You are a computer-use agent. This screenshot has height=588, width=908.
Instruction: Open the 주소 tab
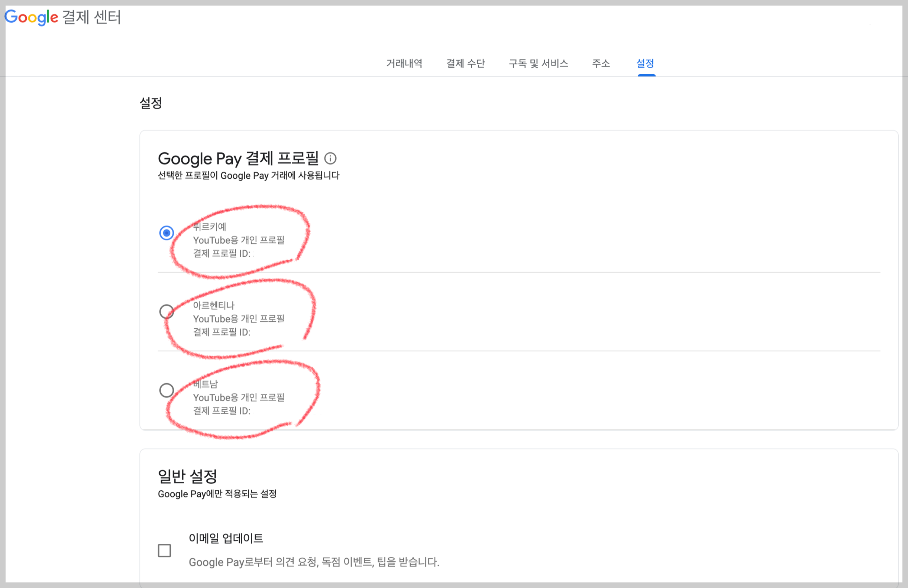click(601, 63)
